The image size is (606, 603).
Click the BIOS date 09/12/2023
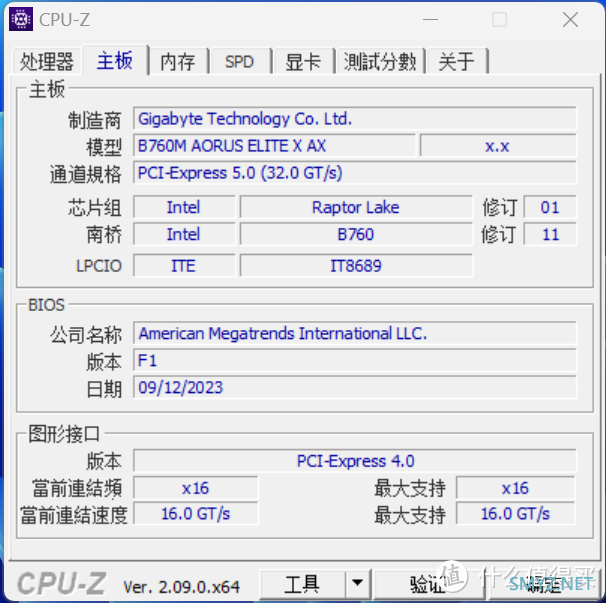point(354,387)
